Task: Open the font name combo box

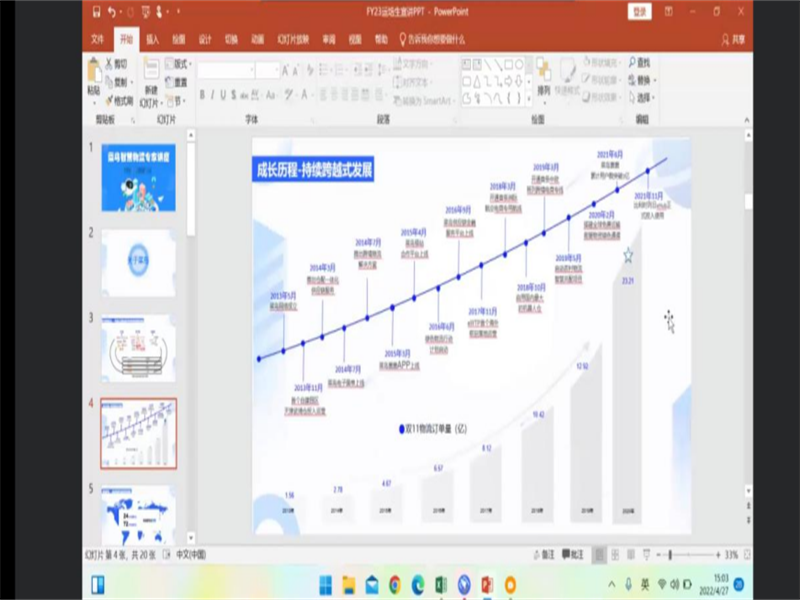Action: click(x=226, y=70)
